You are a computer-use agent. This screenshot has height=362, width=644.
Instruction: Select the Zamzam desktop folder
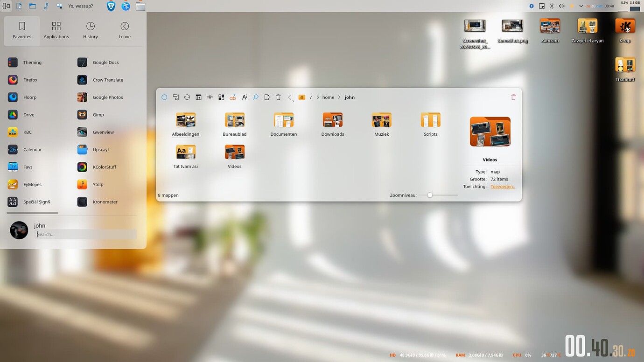click(550, 31)
